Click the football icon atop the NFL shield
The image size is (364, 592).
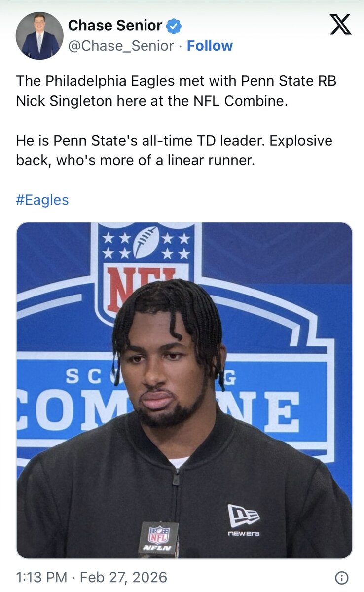146,241
